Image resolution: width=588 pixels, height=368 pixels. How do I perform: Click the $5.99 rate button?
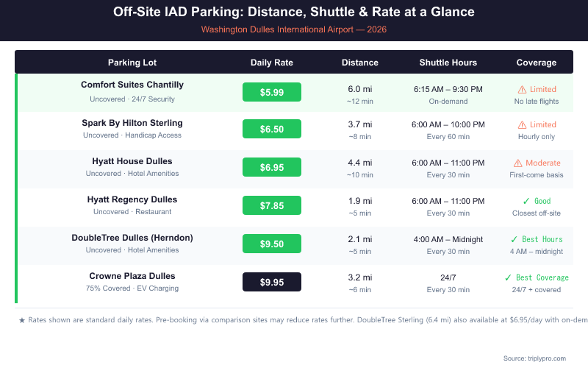272,92
